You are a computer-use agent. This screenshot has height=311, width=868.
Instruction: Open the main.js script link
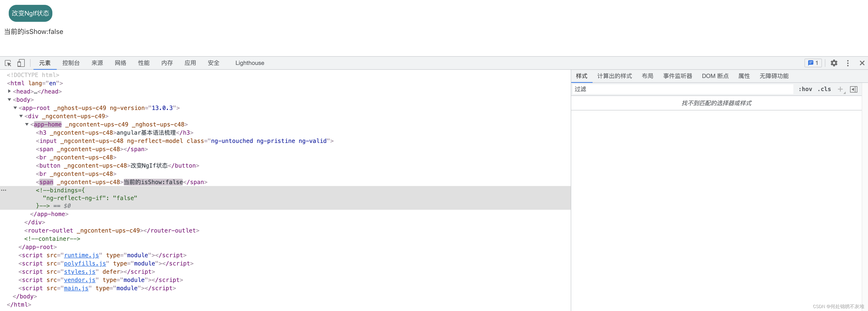pyautogui.click(x=76, y=288)
